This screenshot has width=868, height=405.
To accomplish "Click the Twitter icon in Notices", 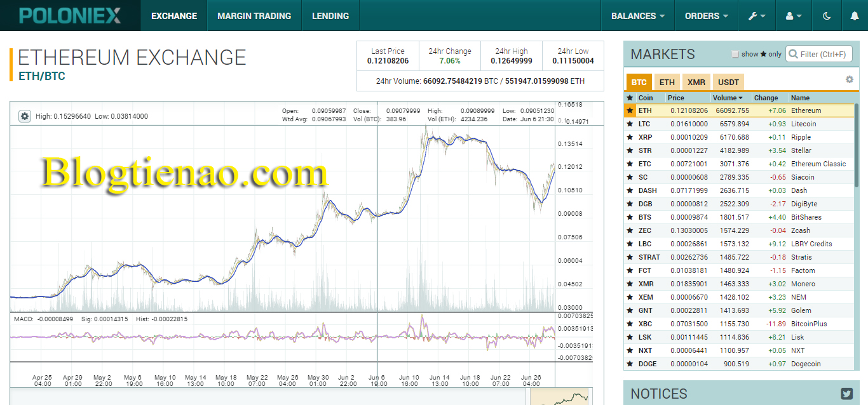I will 846,394.
